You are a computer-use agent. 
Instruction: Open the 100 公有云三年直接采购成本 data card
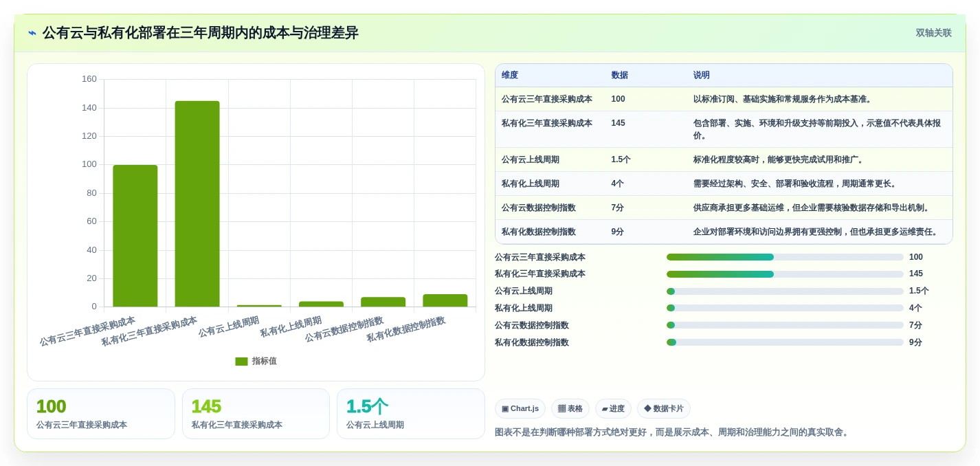(x=101, y=414)
